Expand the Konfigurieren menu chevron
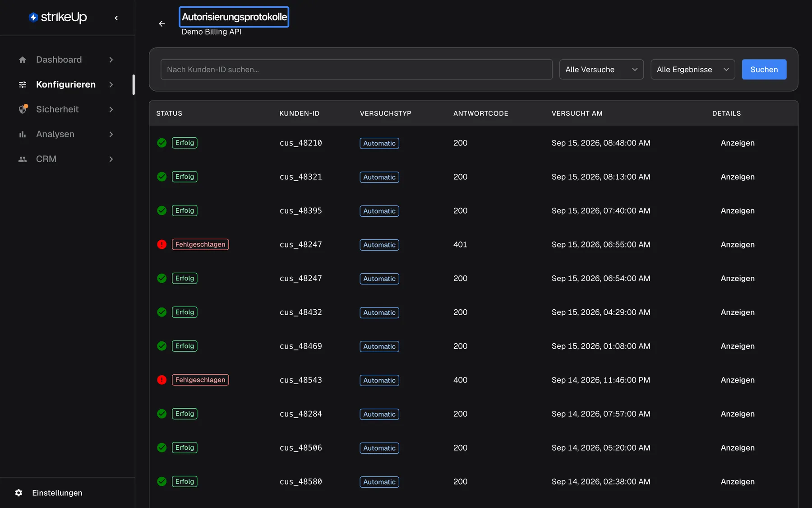 (111, 84)
